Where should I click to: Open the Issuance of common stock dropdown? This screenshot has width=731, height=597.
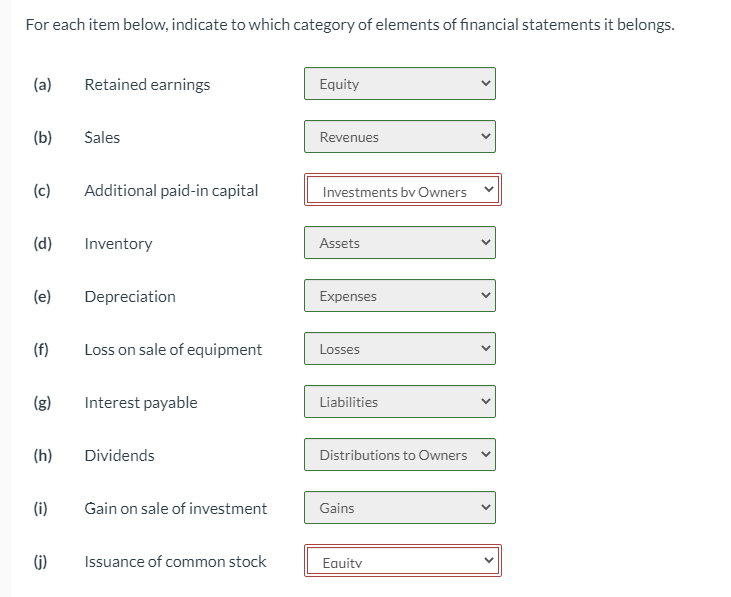(402, 562)
